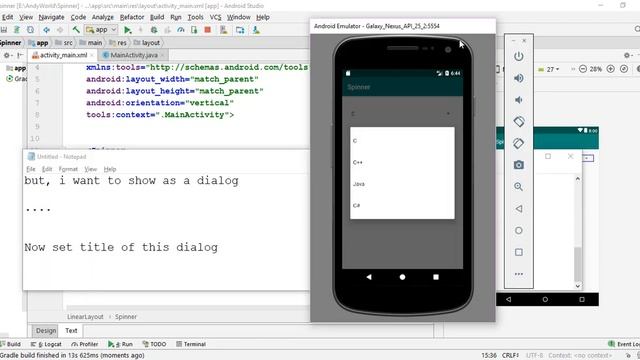Image resolution: width=640 pixels, height=360 pixels.
Task: Open the Build menu
Action: pyautogui.click(x=157, y=17)
